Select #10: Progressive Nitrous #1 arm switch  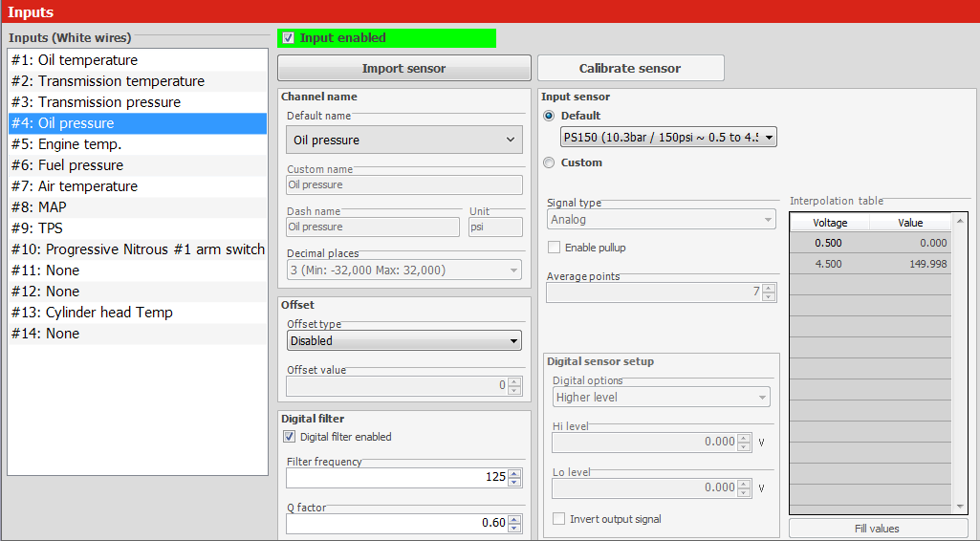(x=137, y=249)
